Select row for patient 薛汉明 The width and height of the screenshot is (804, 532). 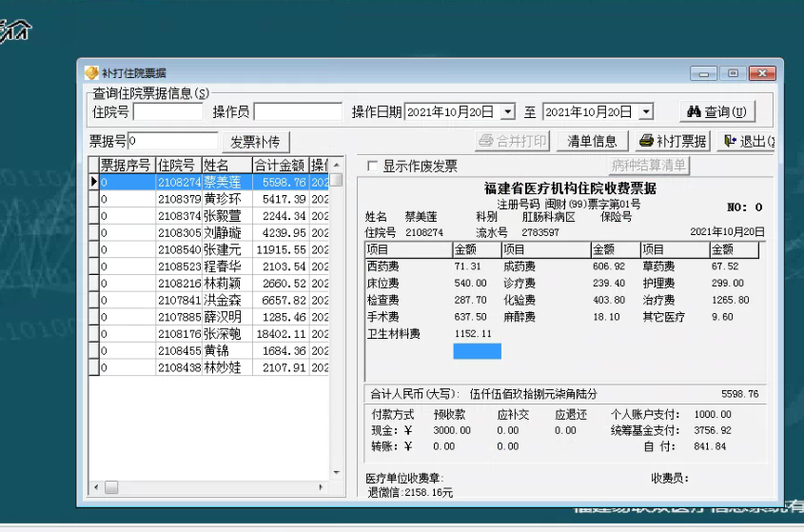pos(208,317)
